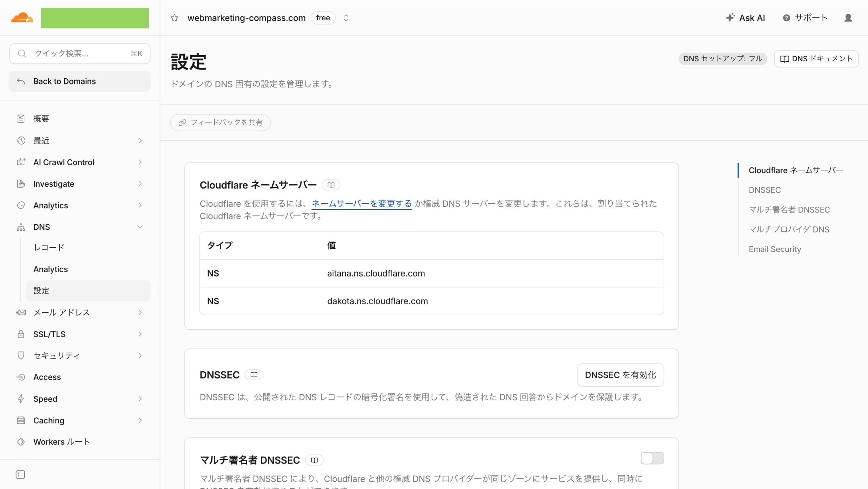This screenshot has width=868, height=489.
Task: Select dakota.ns.cloudflare.com nameserver value
Action: pos(377,301)
